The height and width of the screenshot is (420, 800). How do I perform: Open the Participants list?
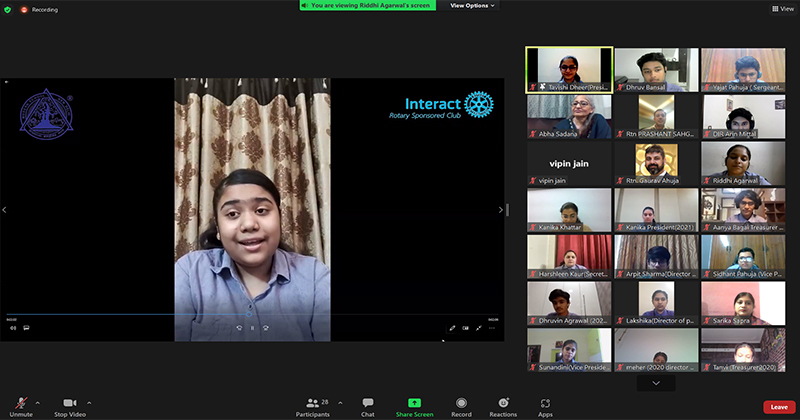coord(312,405)
